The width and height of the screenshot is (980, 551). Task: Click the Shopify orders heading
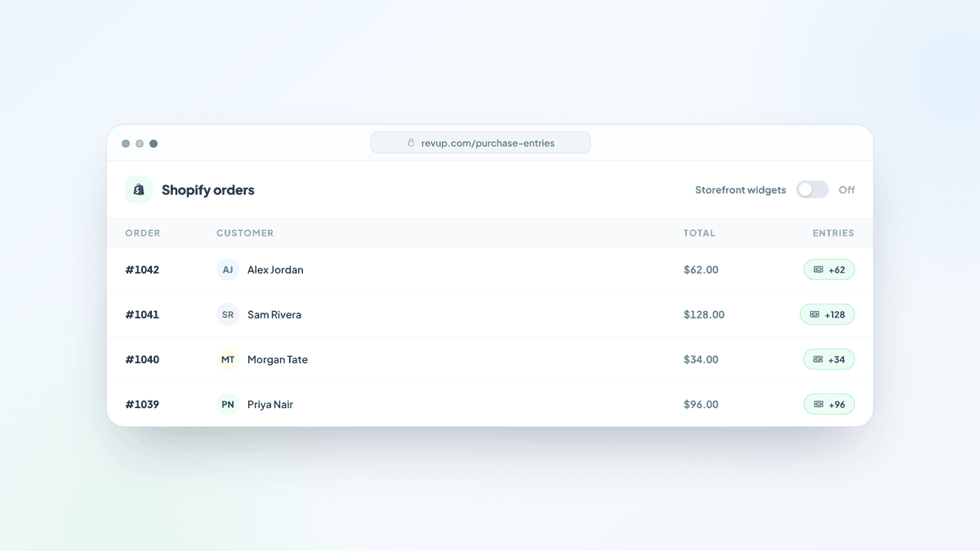click(x=208, y=189)
